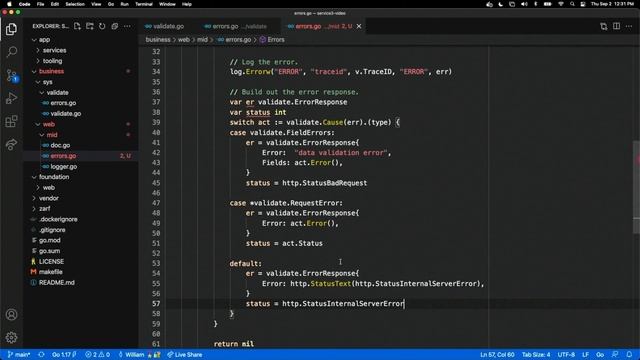Click the mid breadcrumb
The height and width of the screenshot is (360, 640).
pos(202,40)
